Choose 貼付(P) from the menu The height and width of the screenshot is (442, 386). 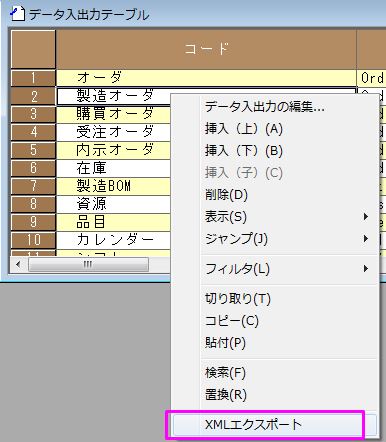click(x=274, y=343)
